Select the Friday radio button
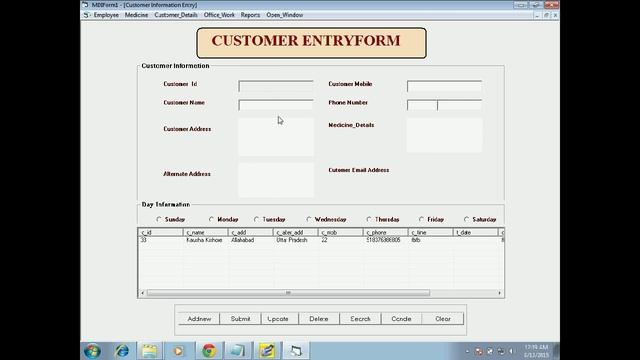Screen dimensions: 640x360 (x=421, y=219)
